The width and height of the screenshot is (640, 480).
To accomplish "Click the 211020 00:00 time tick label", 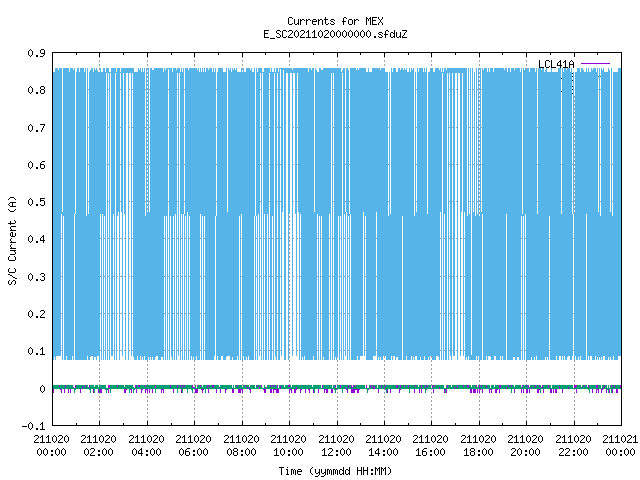I will 51,446.
